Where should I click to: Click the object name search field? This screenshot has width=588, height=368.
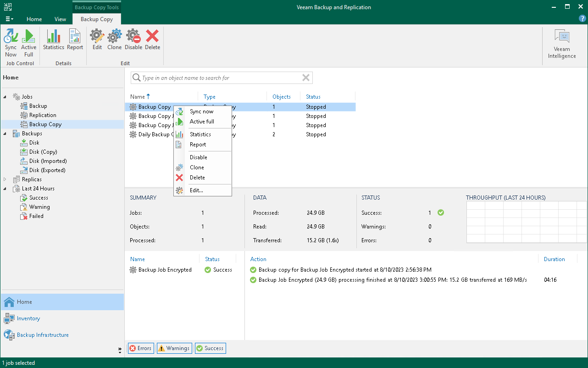pos(221,78)
